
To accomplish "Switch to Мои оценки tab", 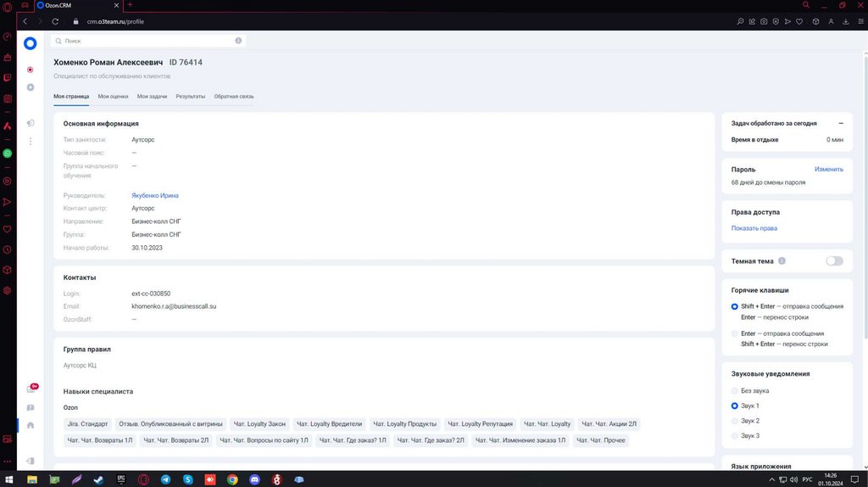I will [x=113, y=97].
